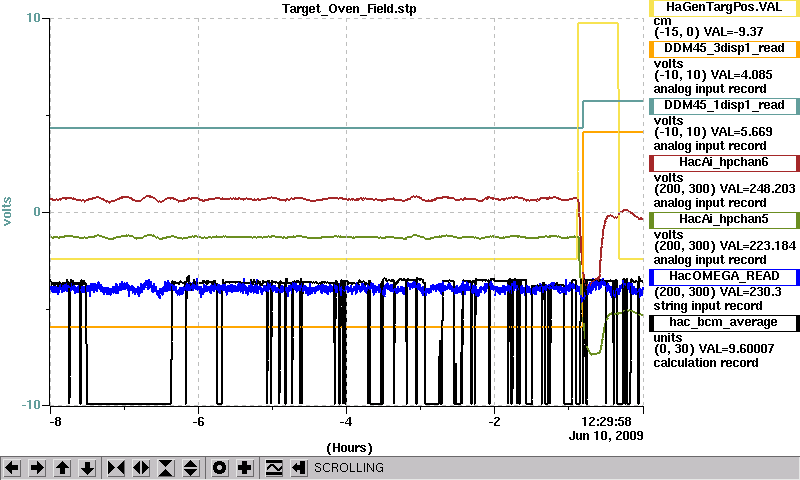Click the circle (ring) toolbar icon
This screenshot has width=800, height=480.
[219, 468]
